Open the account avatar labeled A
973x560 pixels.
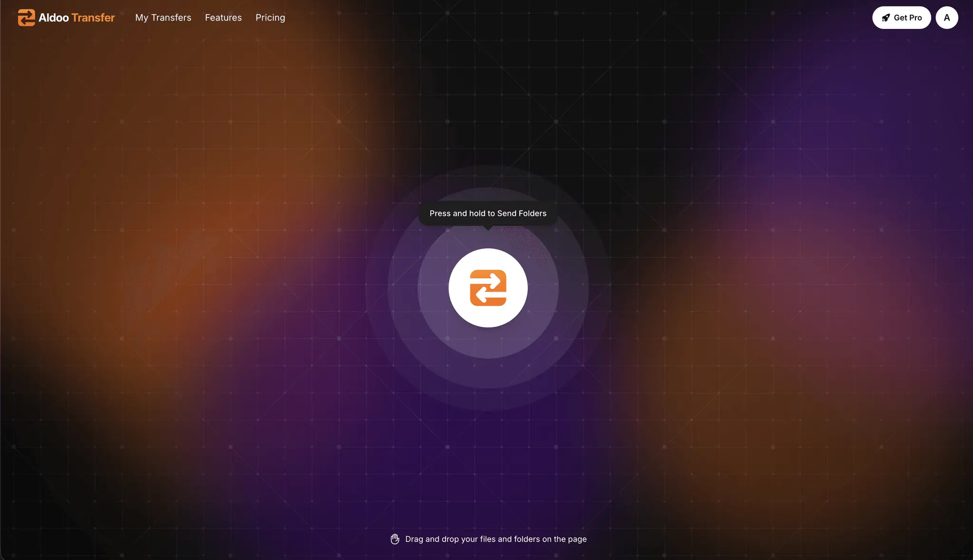pos(946,18)
